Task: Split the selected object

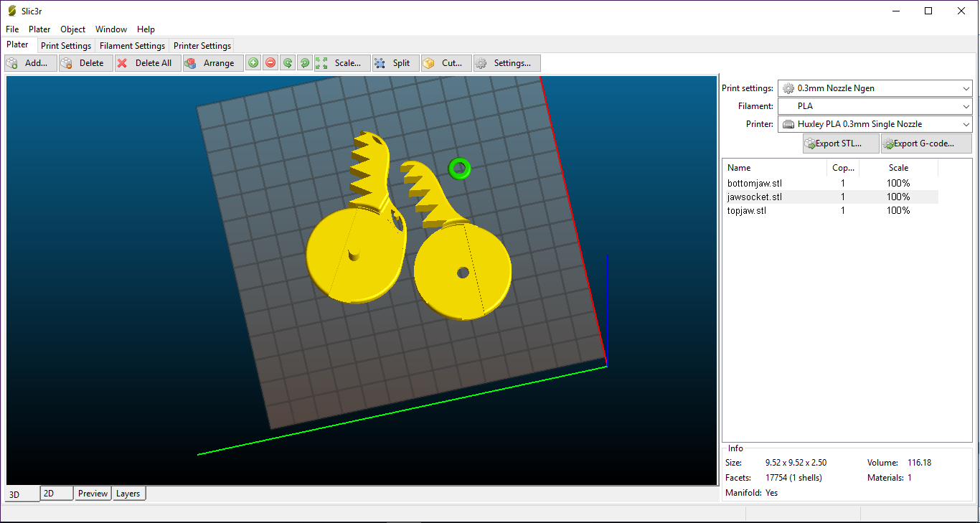Action: coord(395,63)
